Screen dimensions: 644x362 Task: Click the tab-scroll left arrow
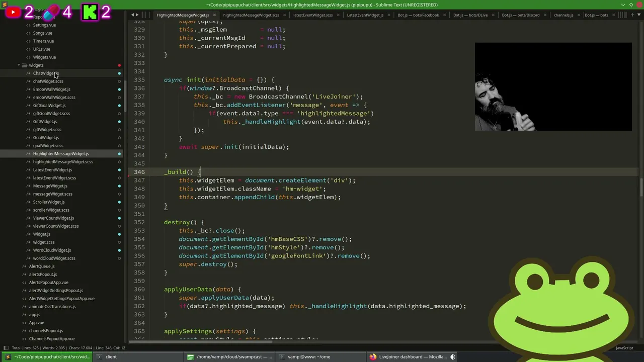pyautogui.click(x=132, y=15)
